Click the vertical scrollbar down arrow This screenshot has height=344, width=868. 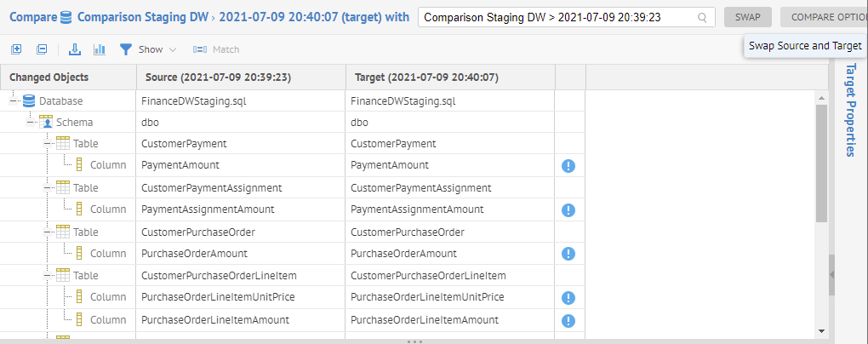click(821, 330)
